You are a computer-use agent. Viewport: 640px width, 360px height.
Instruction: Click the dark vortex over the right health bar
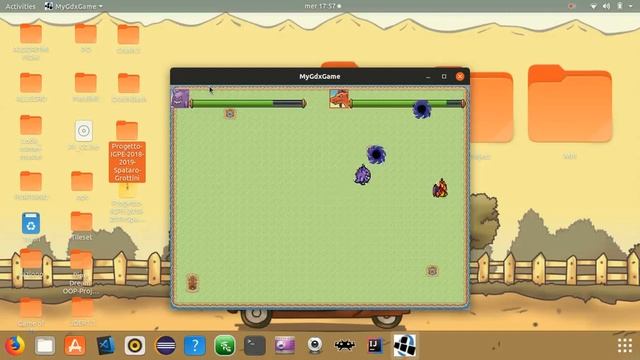tap(422, 109)
